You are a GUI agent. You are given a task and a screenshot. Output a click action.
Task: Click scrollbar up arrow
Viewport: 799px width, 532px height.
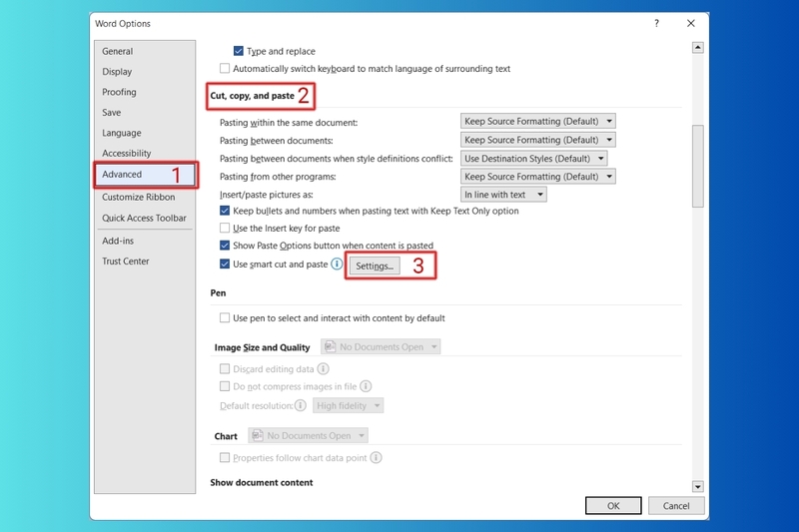[x=697, y=47]
